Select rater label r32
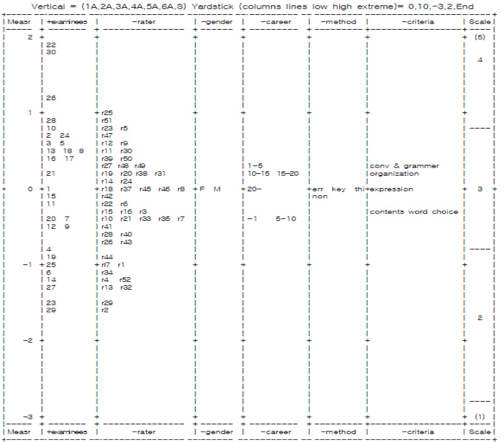Viewport: 504px width, 442px height. 126,287
